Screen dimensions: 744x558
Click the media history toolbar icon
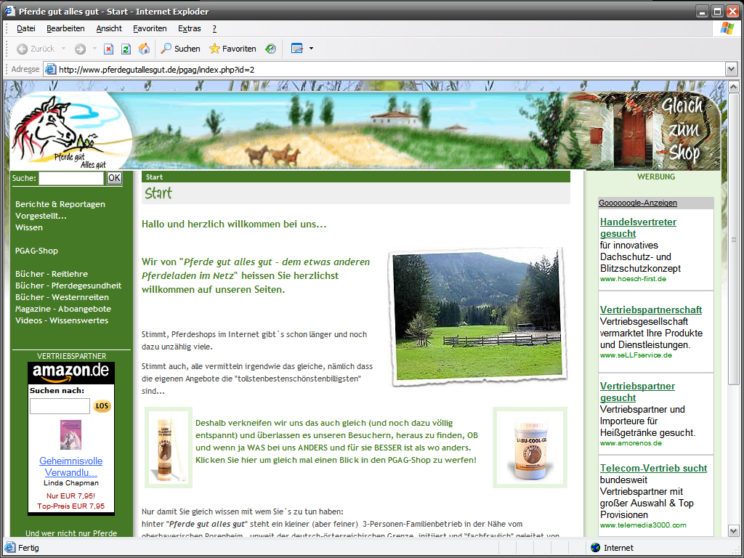[270, 48]
